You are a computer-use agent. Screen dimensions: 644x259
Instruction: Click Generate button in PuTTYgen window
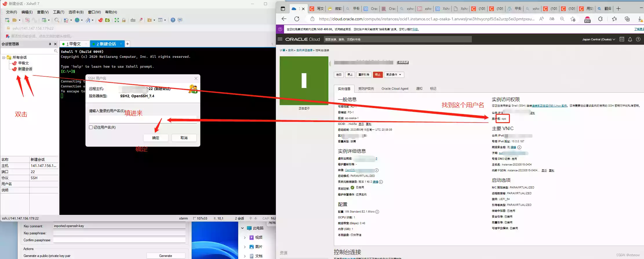pos(166,256)
